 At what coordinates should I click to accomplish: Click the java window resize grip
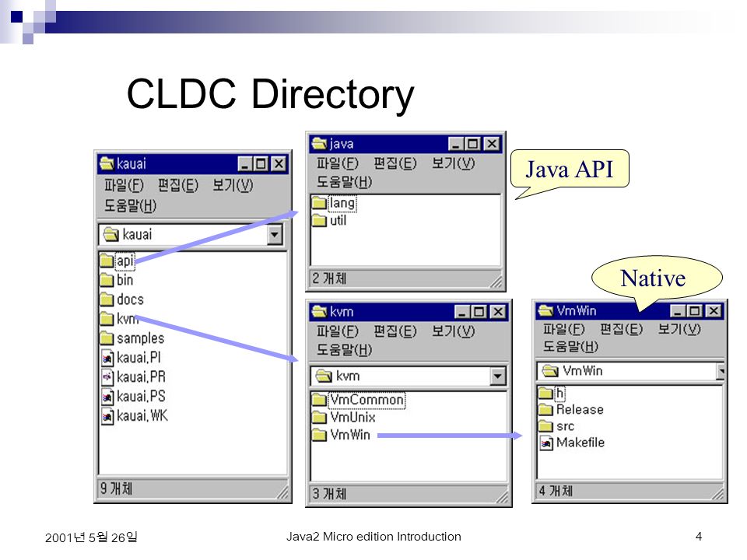pyautogui.click(x=496, y=282)
